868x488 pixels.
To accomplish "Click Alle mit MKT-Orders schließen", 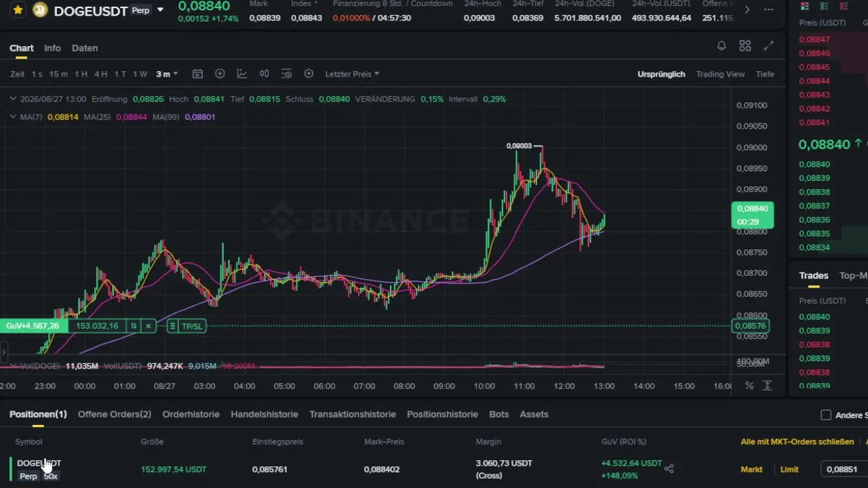I will pos(797,442).
